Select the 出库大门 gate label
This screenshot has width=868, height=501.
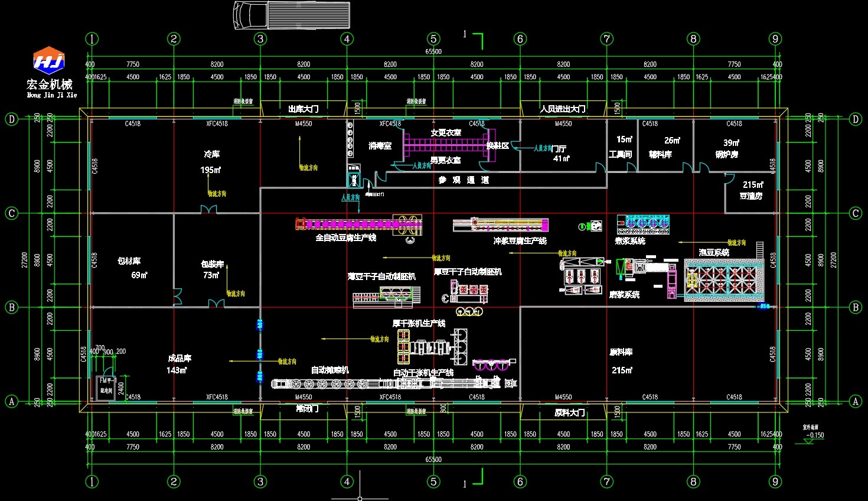[x=303, y=109]
